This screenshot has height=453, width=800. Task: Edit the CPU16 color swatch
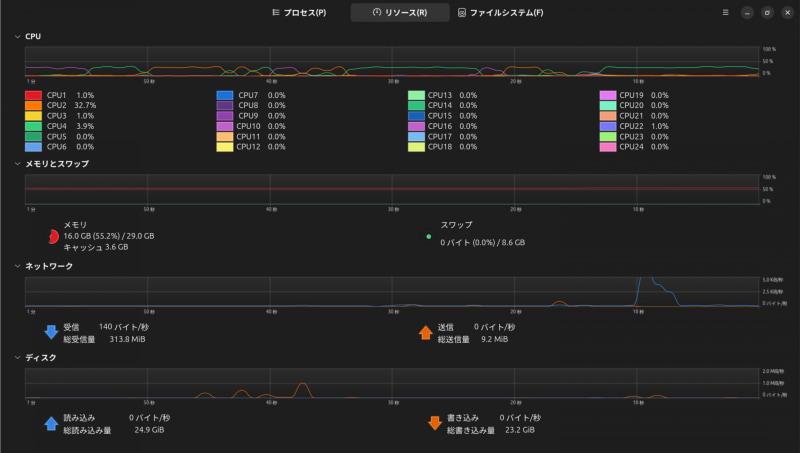pos(416,126)
